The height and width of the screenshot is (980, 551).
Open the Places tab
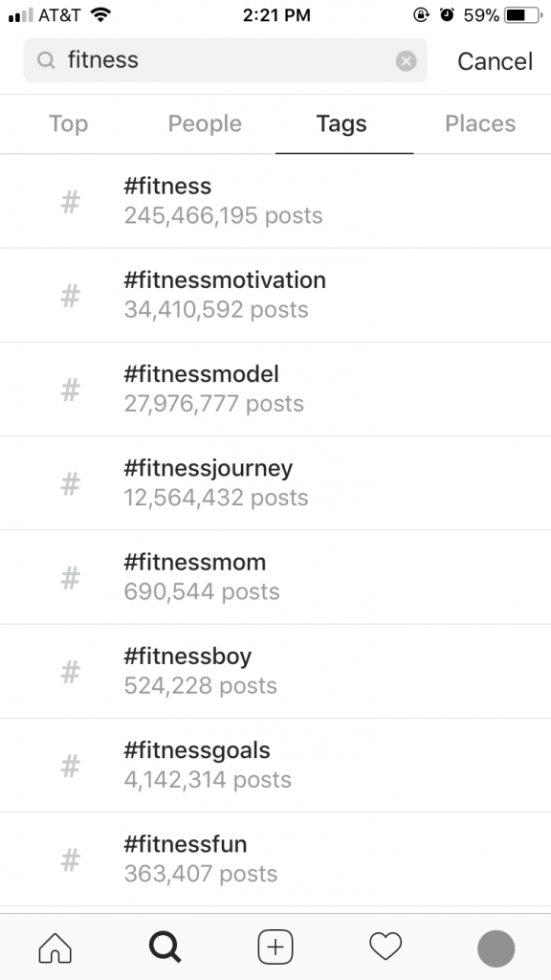[479, 123]
